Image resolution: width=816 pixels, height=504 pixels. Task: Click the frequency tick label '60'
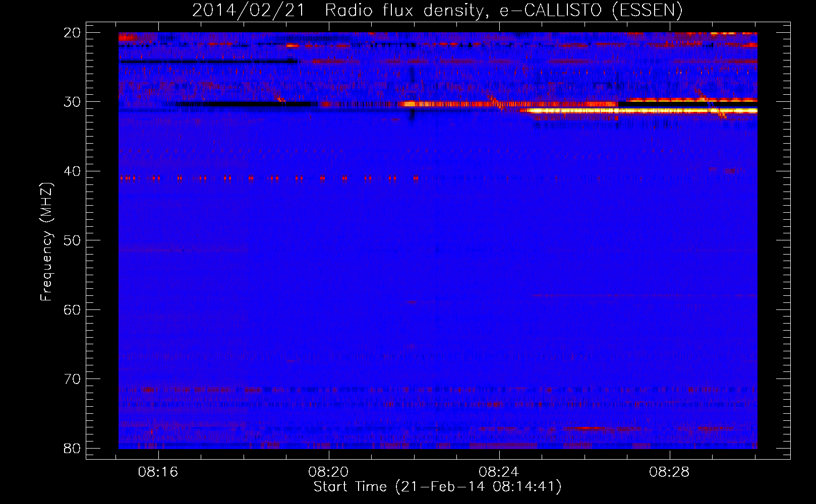click(x=72, y=309)
